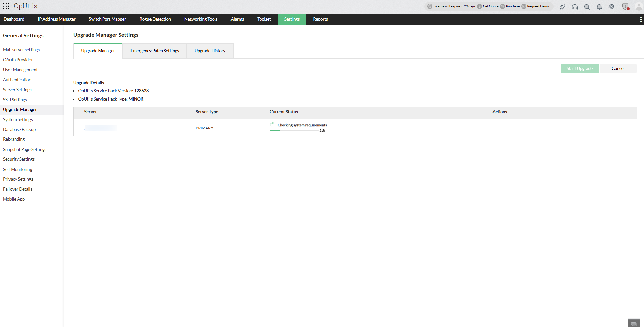Screen dimensions: 644x327
Task: Open System Settings in the sidebar
Action: [x=18, y=120]
